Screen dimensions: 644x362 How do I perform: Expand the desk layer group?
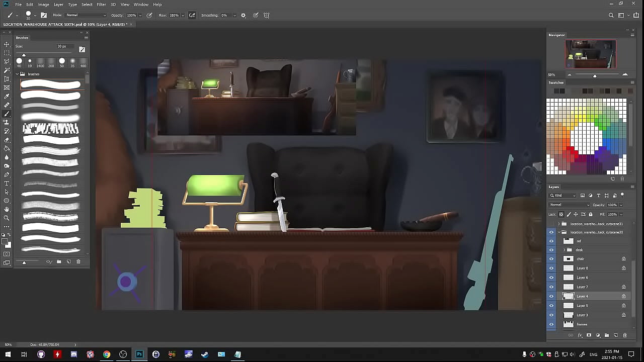pos(563,250)
